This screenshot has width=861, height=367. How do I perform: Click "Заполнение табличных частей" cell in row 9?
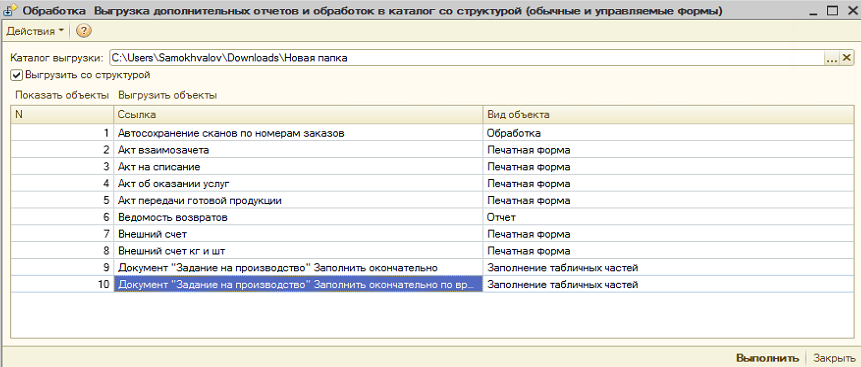(x=668, y=268)
